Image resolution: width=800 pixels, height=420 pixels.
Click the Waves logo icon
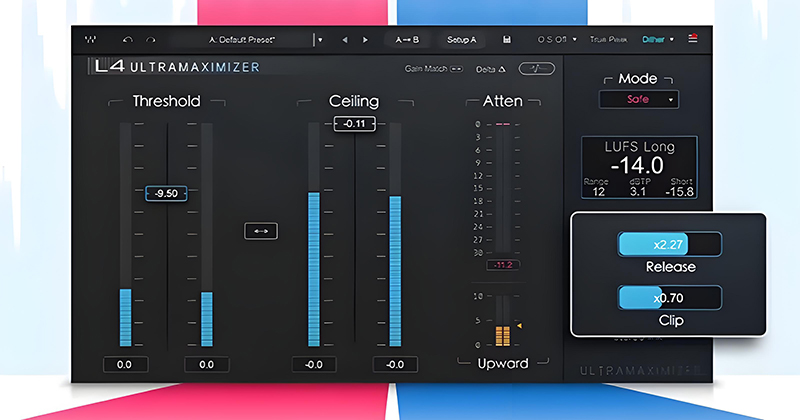91,40
